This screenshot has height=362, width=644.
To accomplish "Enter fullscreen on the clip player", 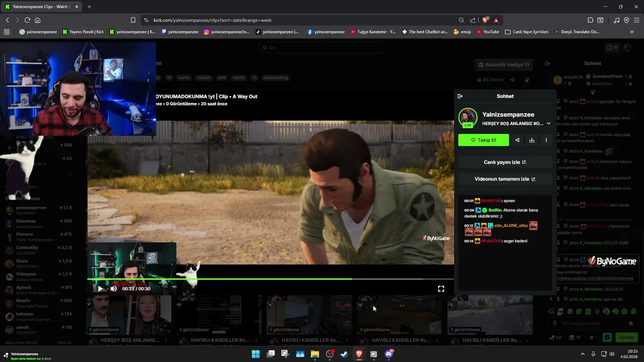I will point(441,289).
